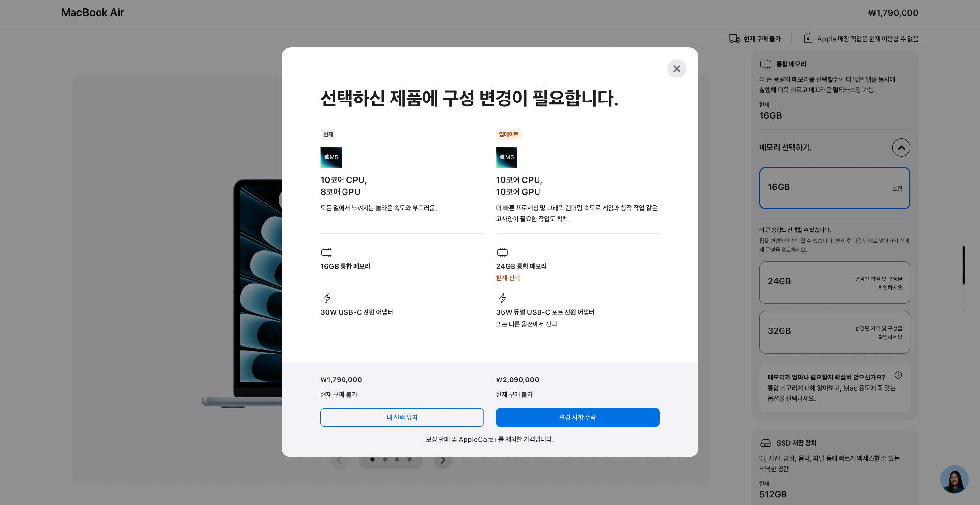The image size is (980, 505).
Task: Select the second gallery pagination dot
Action: point(385,460)
